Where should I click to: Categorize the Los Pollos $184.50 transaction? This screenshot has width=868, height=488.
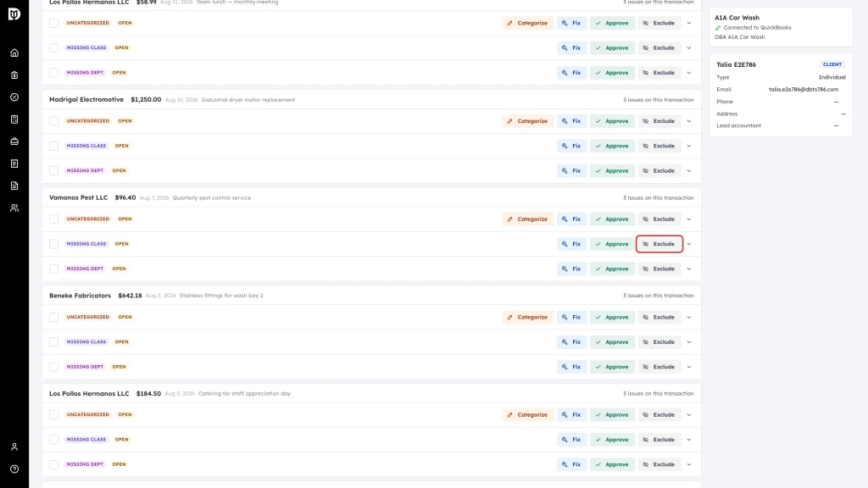click(527, 415)
